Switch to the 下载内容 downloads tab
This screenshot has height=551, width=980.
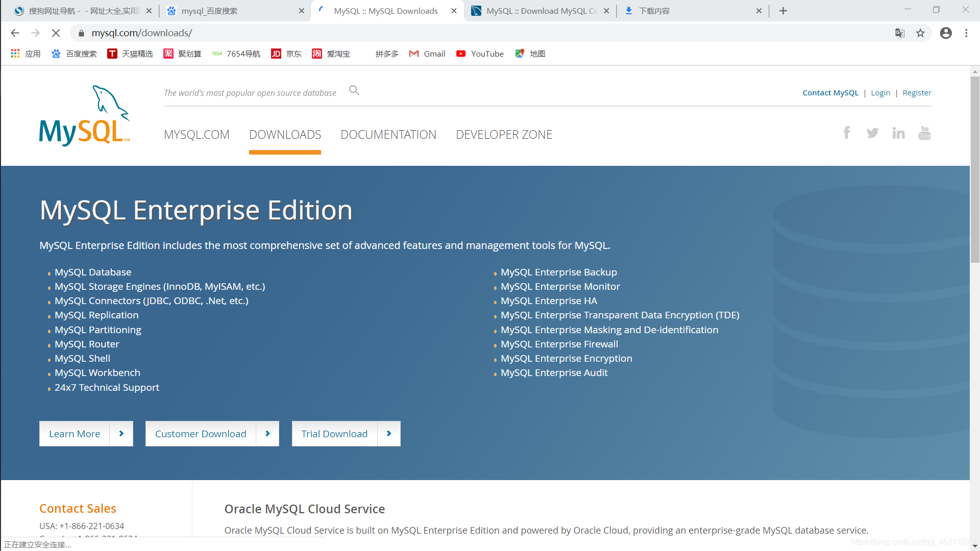click(693, 11)
